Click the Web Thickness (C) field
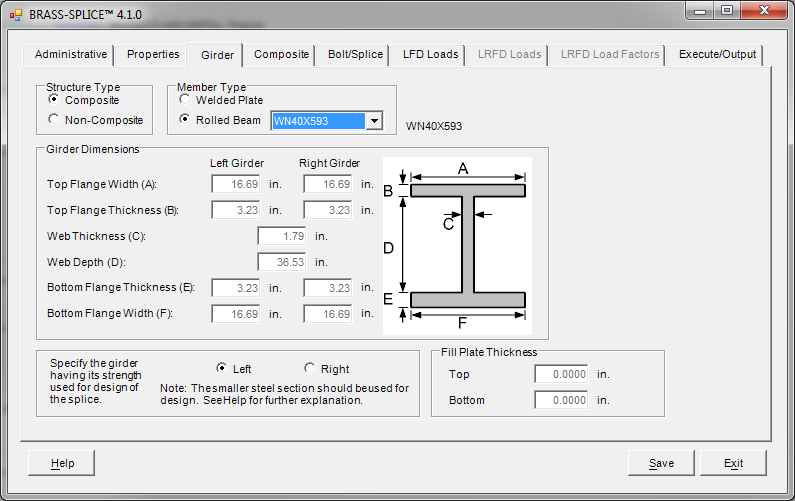Image resolution: width=795 pixels, height=501 pixels. point(282,236)
